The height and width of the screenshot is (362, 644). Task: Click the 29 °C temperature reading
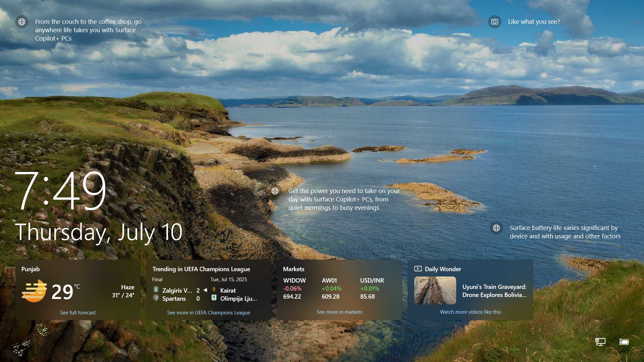(x=65, y=292)
